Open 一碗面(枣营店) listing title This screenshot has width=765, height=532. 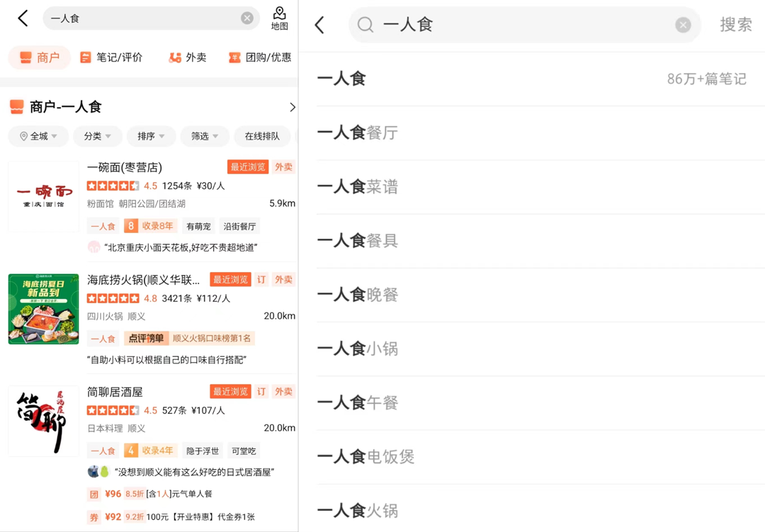tap(125, 167)
